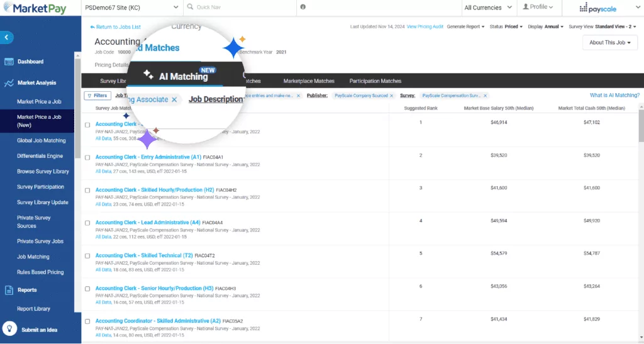Switch to the Participation Matches tab

point(375,81)
